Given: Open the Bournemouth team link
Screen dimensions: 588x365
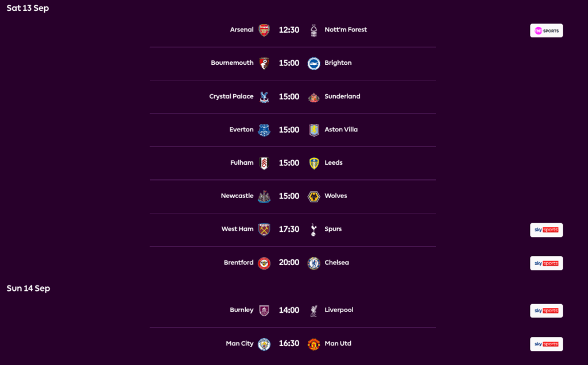Looking at the screenshot, I should pyautogui.click(x=232, y=63).
